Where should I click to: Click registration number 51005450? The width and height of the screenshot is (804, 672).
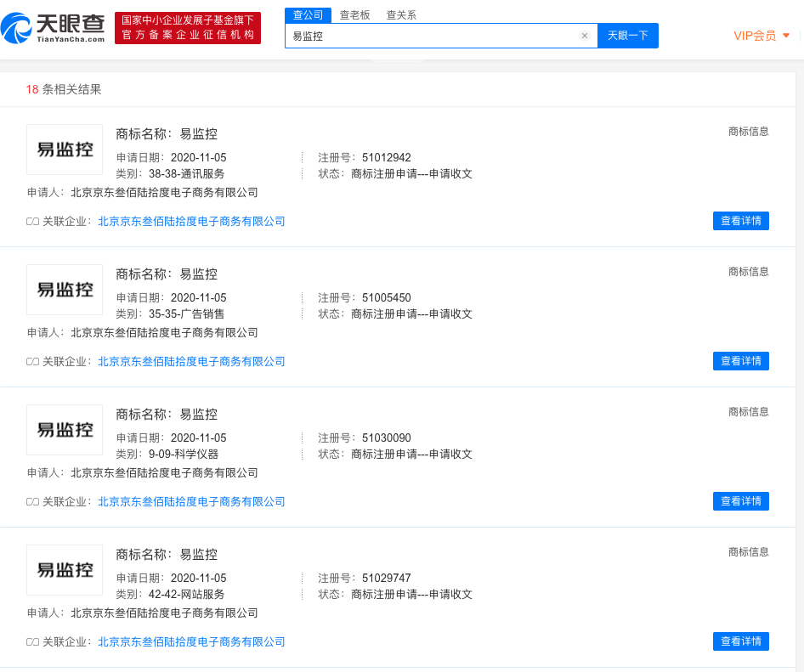coord(386,298)
